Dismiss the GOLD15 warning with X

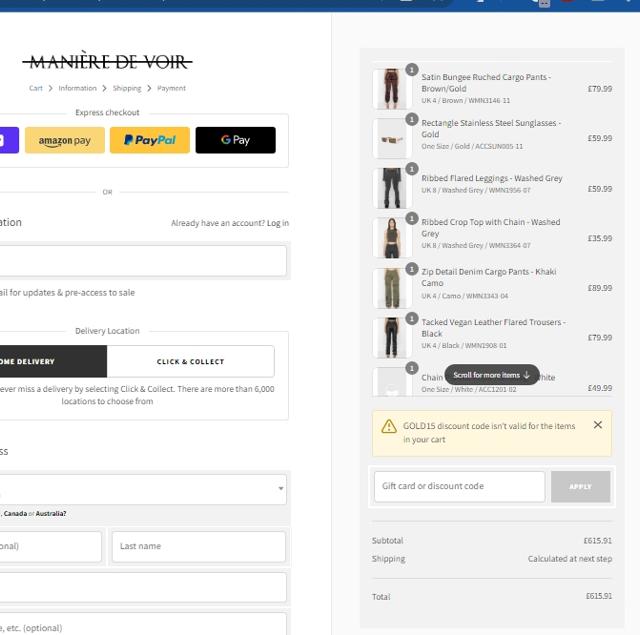pos(598,425)
